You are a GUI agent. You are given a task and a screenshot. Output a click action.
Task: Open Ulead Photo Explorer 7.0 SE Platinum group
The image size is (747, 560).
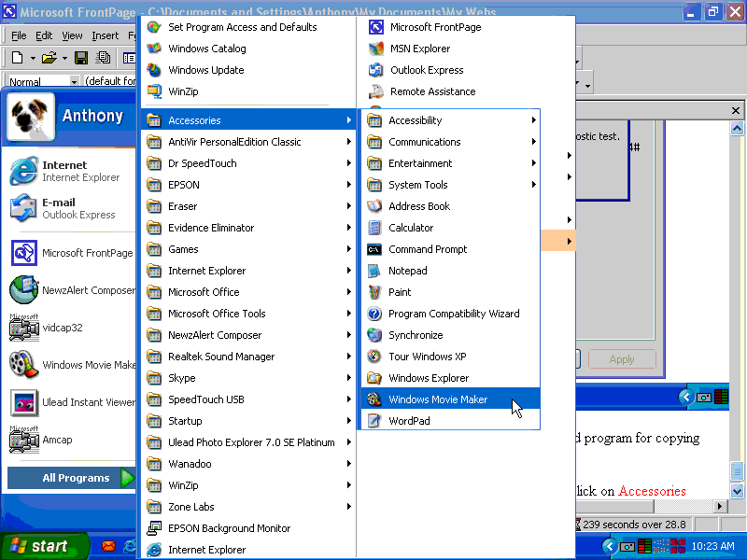[x=248, y=441]
